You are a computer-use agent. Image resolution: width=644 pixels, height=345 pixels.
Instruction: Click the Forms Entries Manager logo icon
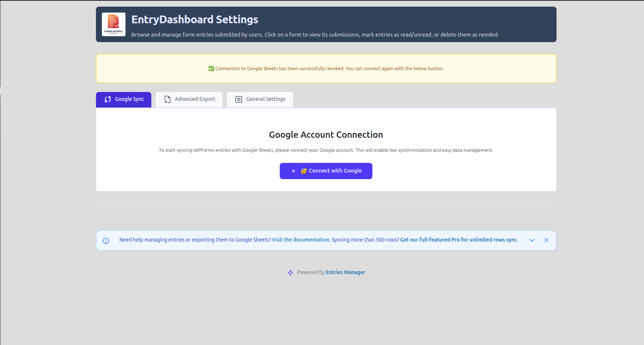(x=113, y=24)
